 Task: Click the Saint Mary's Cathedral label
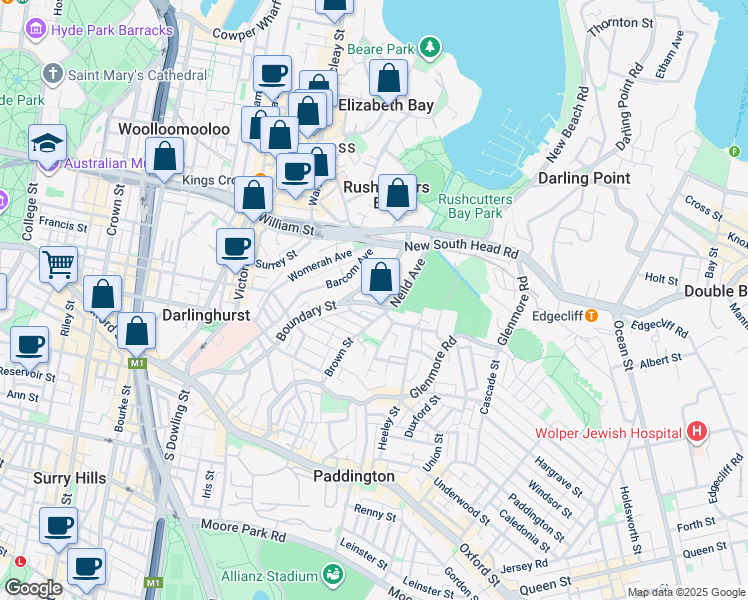137,75
